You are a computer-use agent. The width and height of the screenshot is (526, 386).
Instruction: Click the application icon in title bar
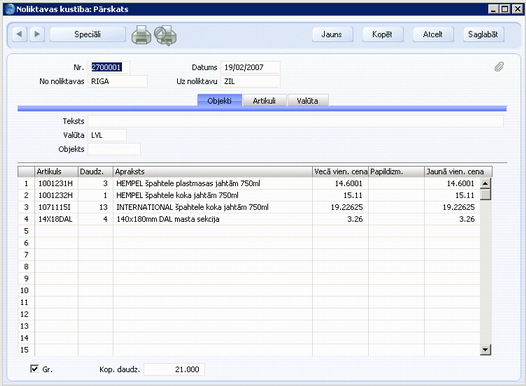pos(10,9)
